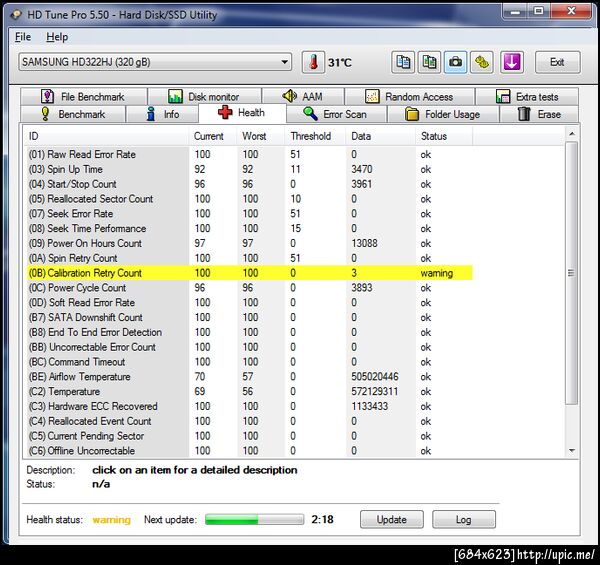Switch to the Erase tab
The width and height of the screenshot is (600, 565).
pyautogui.click(x=539, y=114)
